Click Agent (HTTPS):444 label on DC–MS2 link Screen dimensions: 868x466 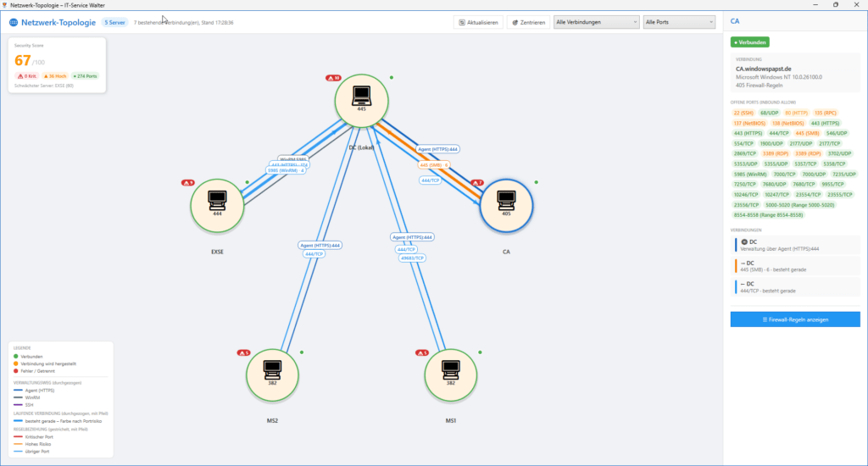[x=320, y=245]
